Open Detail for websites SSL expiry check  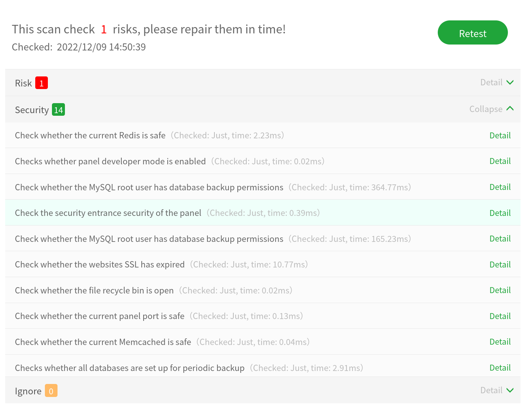pos(500,264)
